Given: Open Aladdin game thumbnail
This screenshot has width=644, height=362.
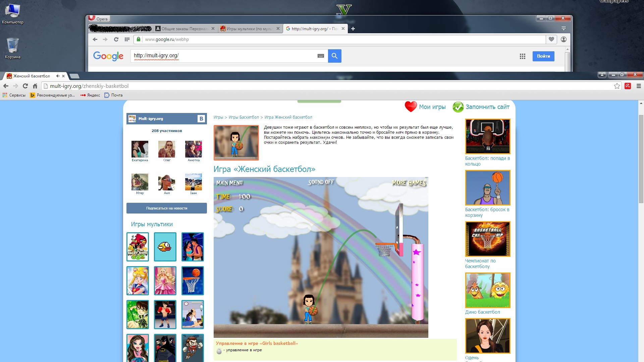Looking at the screenshot, I should [193, 247].
